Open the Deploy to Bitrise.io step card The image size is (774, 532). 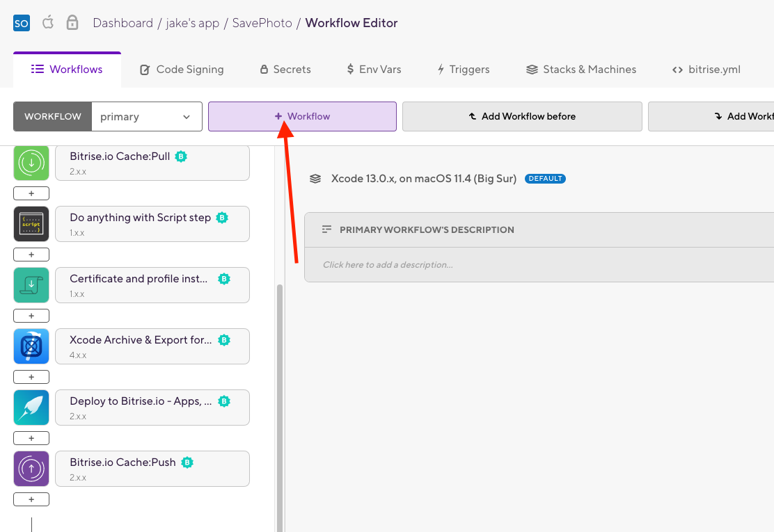click(152, 408)
